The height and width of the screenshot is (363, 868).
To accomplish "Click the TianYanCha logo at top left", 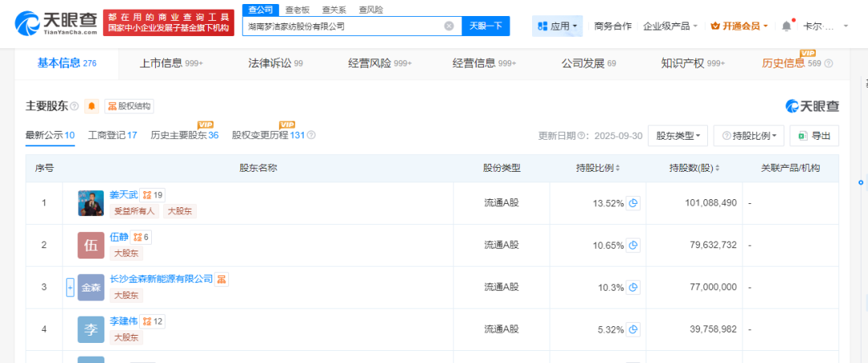I will pos(56,22).
